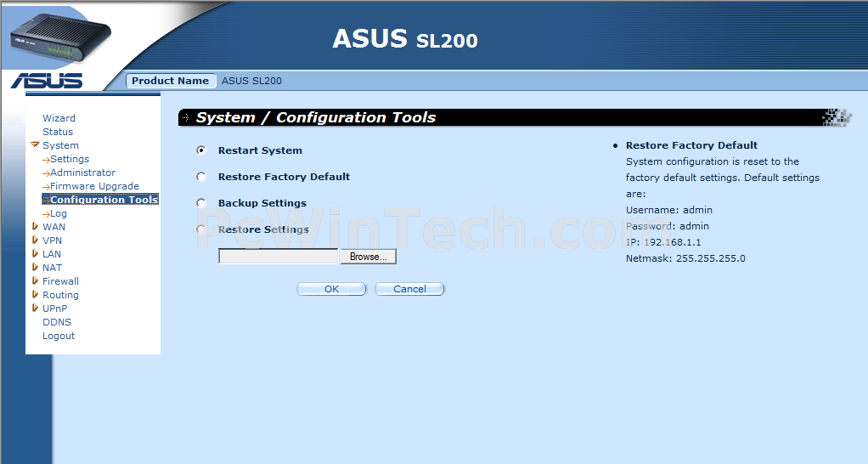The height and width of the screenshot is (464, 868).
Task: Open the Firmware Upgrade page
Action: pos(94,186)
